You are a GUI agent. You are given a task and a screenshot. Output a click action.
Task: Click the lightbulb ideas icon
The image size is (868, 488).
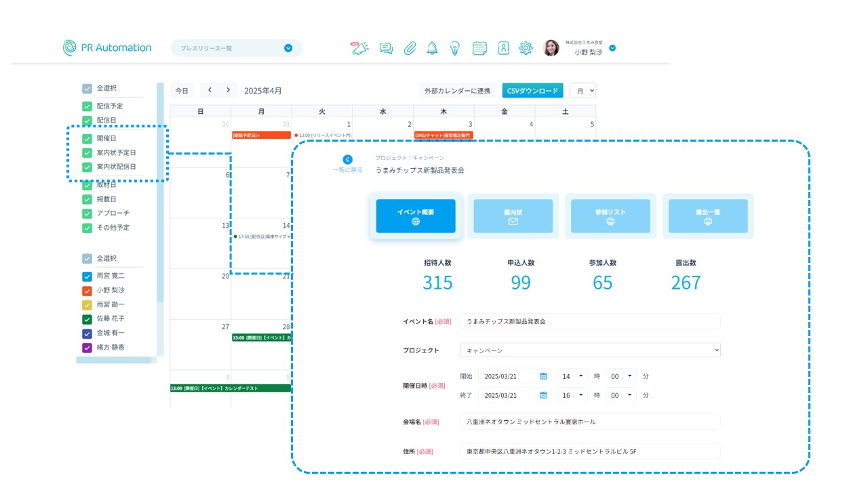pos(456,48)
